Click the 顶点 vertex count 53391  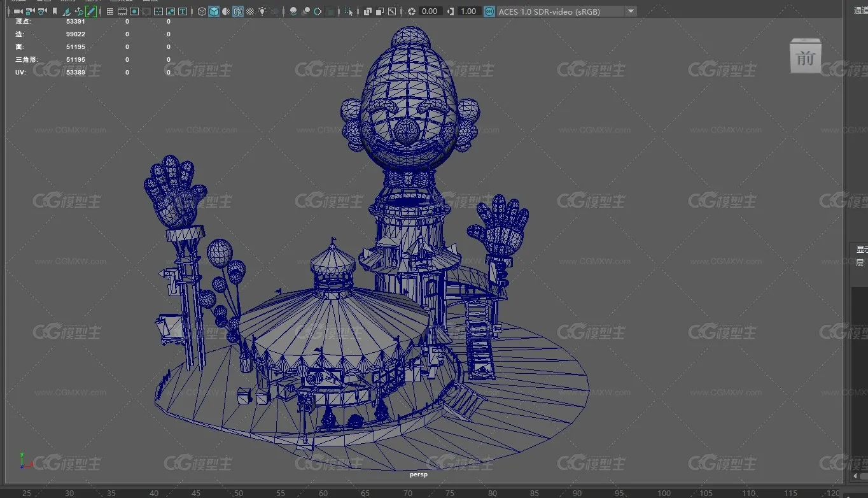coord(75,21)
